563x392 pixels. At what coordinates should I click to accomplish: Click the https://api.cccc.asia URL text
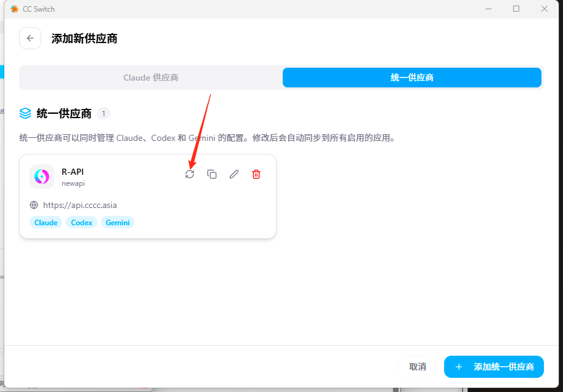[x=79, y=205]
